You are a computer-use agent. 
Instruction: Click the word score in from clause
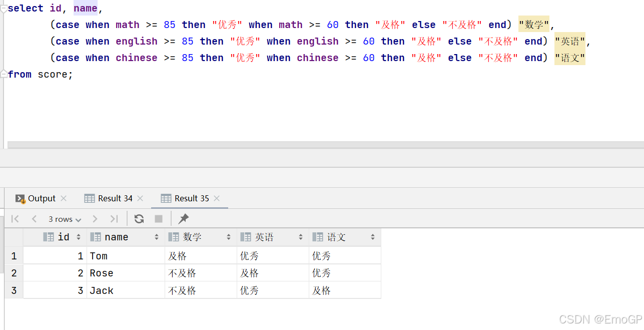pos(53,74)
